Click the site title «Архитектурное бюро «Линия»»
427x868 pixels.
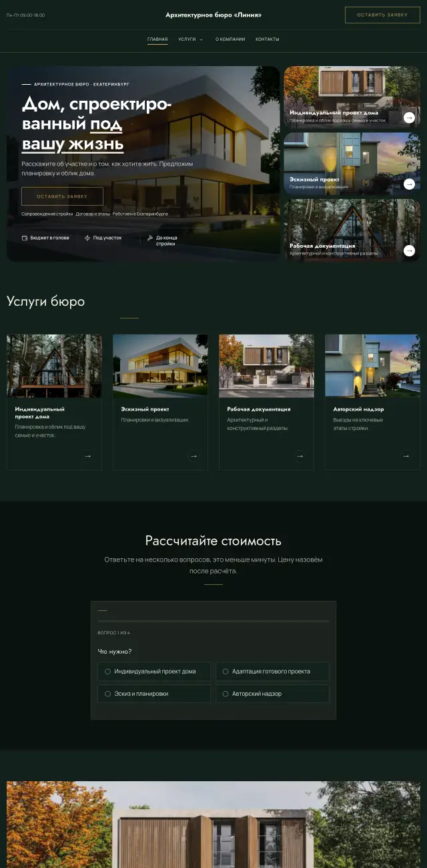click(x=213, y=15)
